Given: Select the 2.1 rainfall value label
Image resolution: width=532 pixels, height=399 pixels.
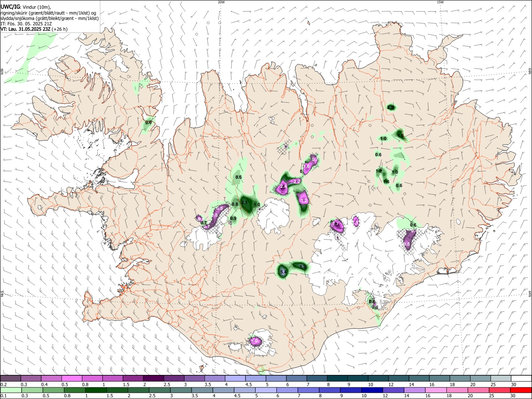Looking at the screenshot, I should (x=244, y=203).
